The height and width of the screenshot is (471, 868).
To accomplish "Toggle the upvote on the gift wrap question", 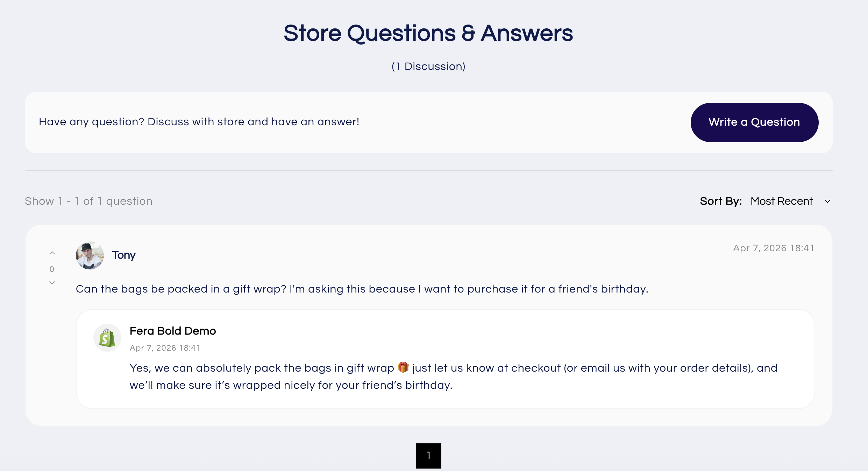I will pos(52,253).
